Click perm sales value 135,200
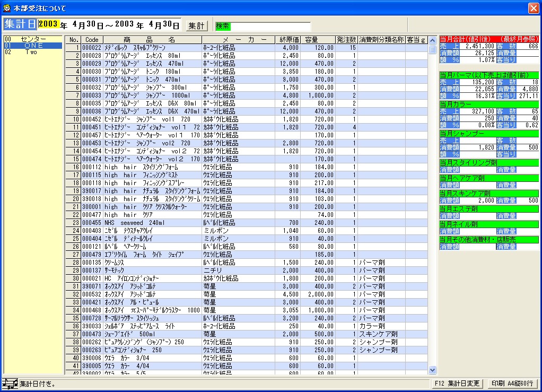 [483, 82]
